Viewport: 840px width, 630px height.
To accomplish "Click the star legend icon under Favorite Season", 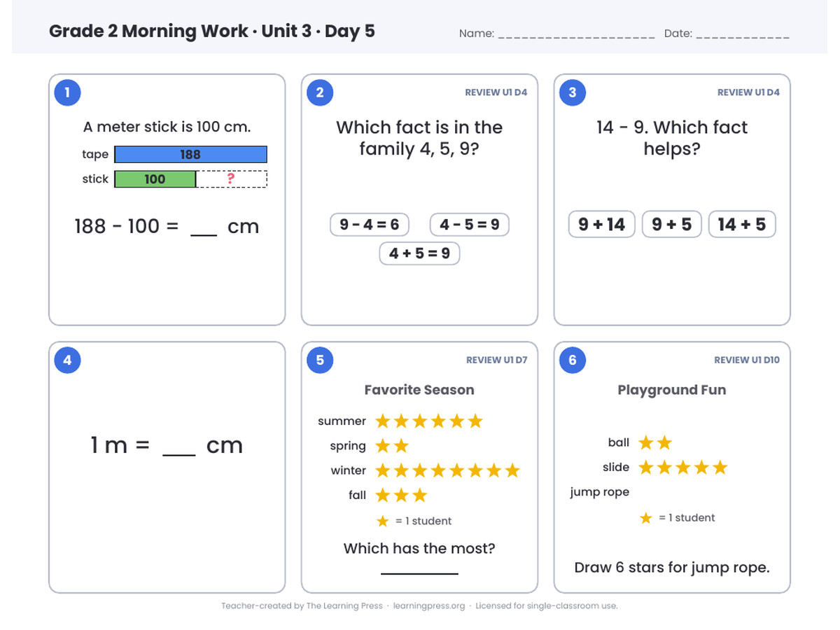I will [382, 521].
